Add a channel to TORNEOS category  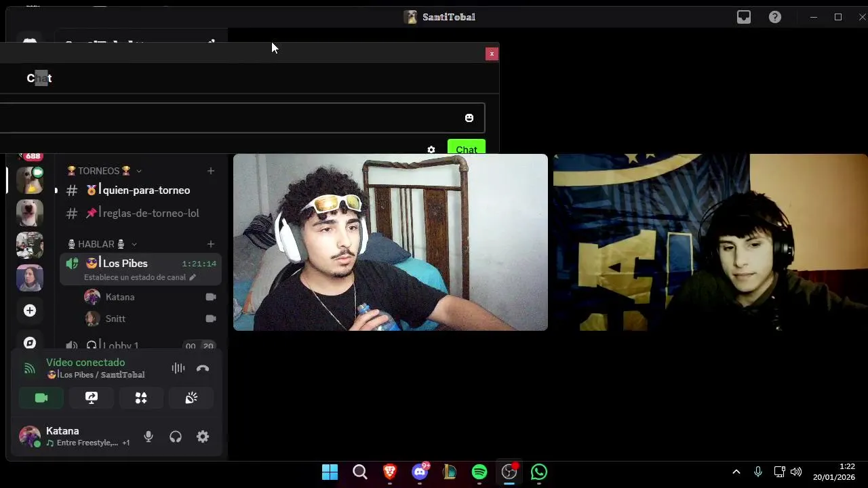click(x=211, y=171)
